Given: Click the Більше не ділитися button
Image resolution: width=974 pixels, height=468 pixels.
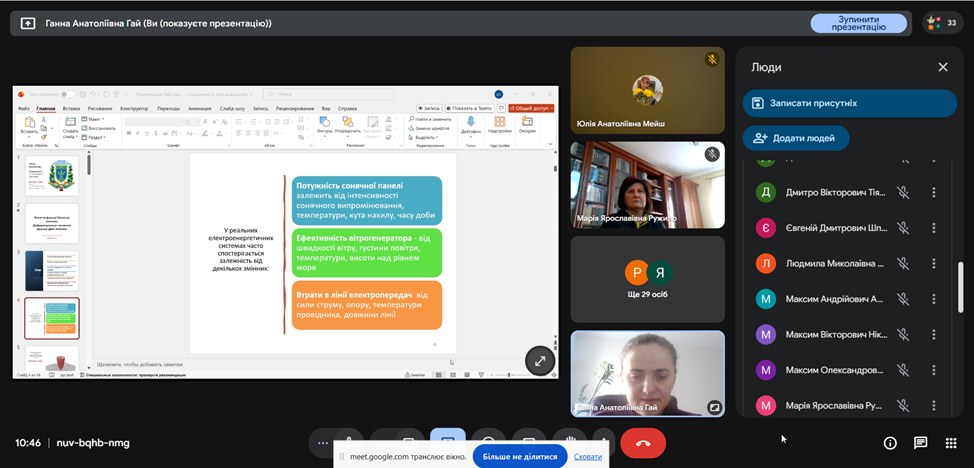Looking at the screenshot, I should [520, 457].
